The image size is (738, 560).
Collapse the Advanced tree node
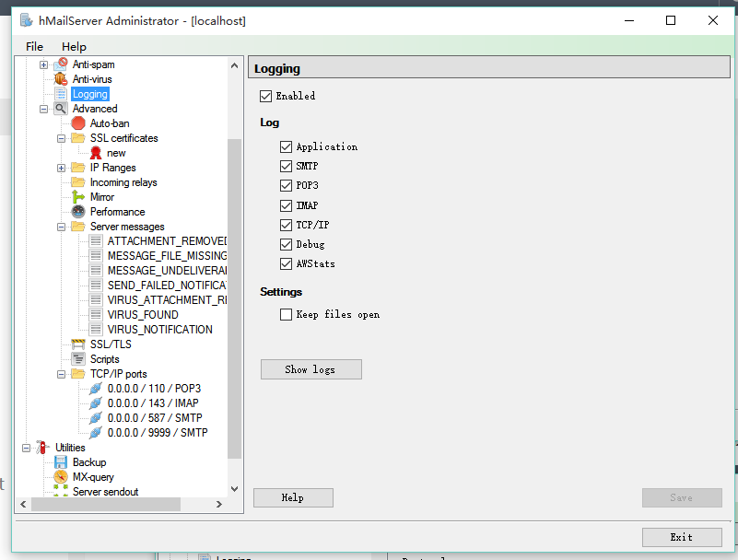tap(43, 110)
